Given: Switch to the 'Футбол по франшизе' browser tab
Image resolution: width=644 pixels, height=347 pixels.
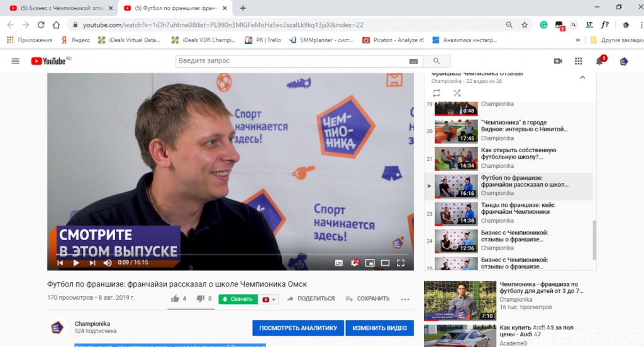Looking at the screenshot, I should 175,8.
